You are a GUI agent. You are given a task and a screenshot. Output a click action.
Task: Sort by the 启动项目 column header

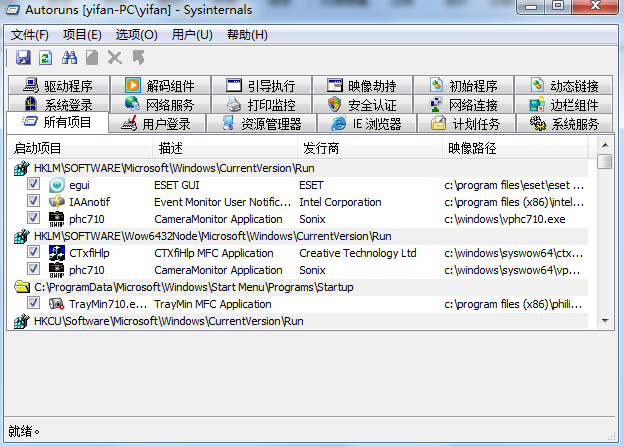[80, 148]
